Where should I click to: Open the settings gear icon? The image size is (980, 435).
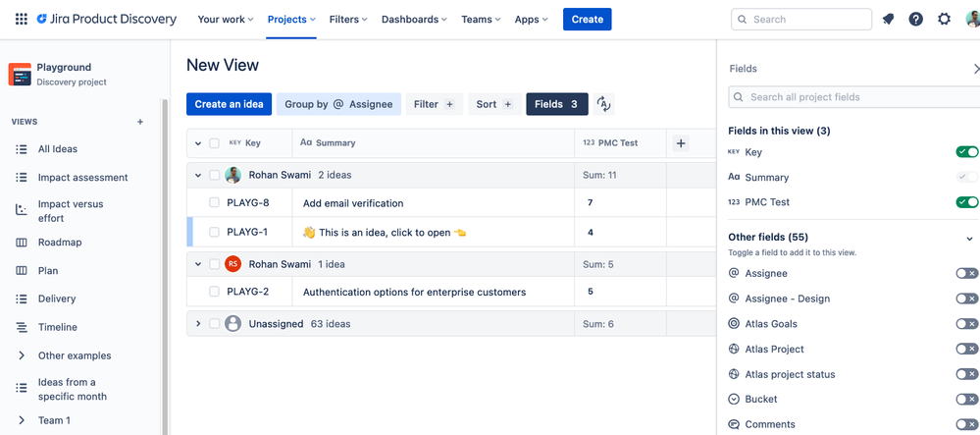[x=945, y=20]
